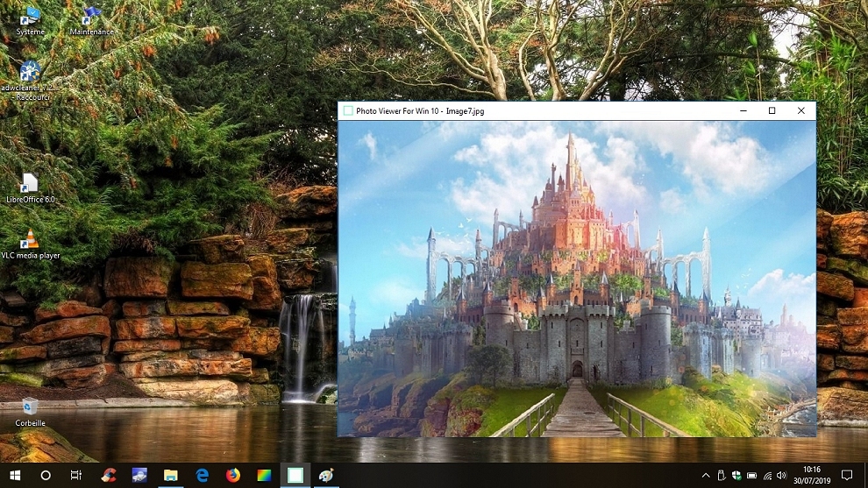Viewport: 868px width, 488px height.
Task: Select the LibreOffice 6.0 desktop icon
Action: pyautogui.click(x=30, y=188)
